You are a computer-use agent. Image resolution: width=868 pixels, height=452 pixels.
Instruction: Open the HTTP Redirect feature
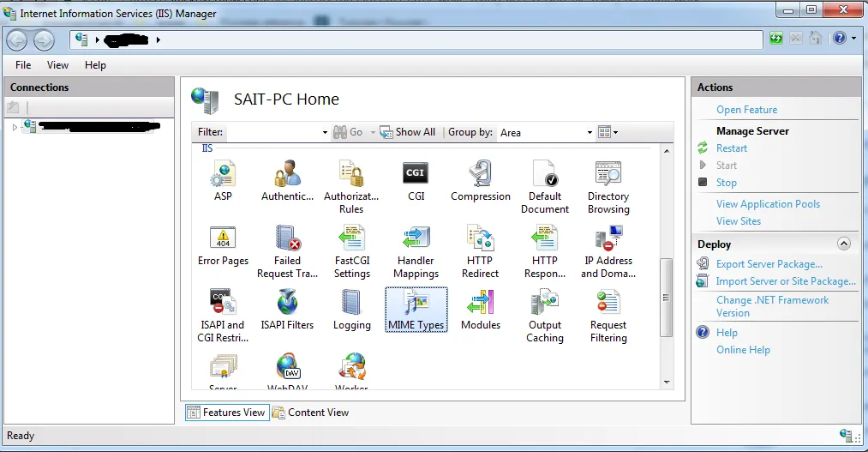481,251
